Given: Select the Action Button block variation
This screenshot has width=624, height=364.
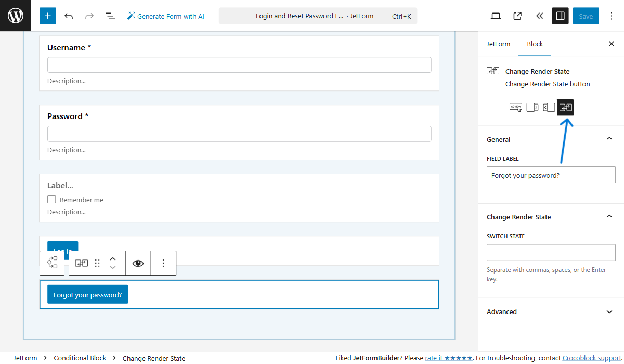Looking at the screenshot, I should 515,107.
